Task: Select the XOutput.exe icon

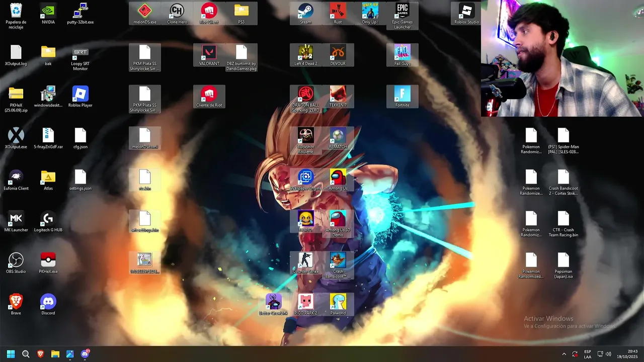Action: click(x=16, y=138)
